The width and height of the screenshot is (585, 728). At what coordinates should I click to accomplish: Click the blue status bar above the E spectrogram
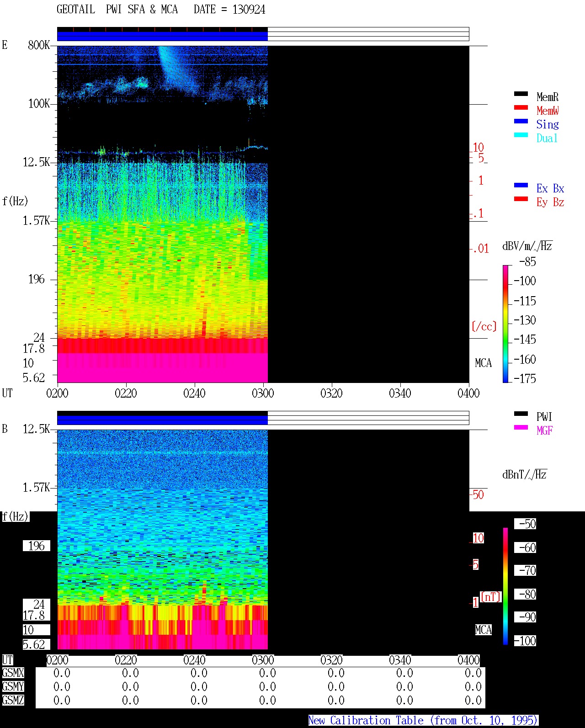tap(162, 36)
